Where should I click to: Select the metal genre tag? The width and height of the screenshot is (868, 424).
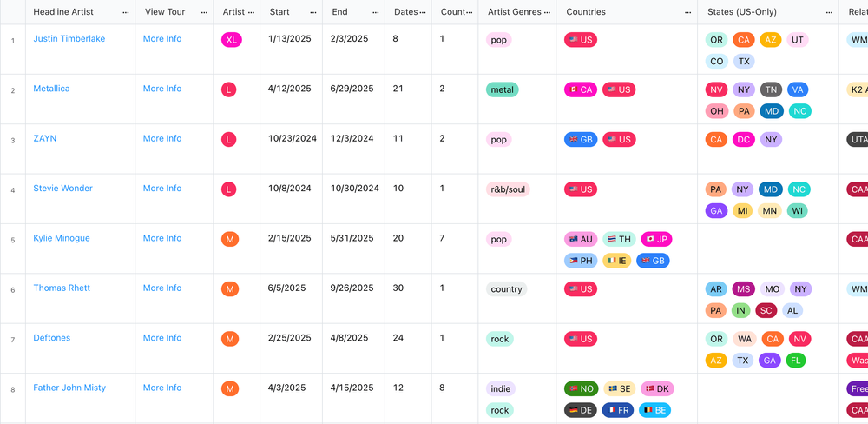click(x=502, y=89)
